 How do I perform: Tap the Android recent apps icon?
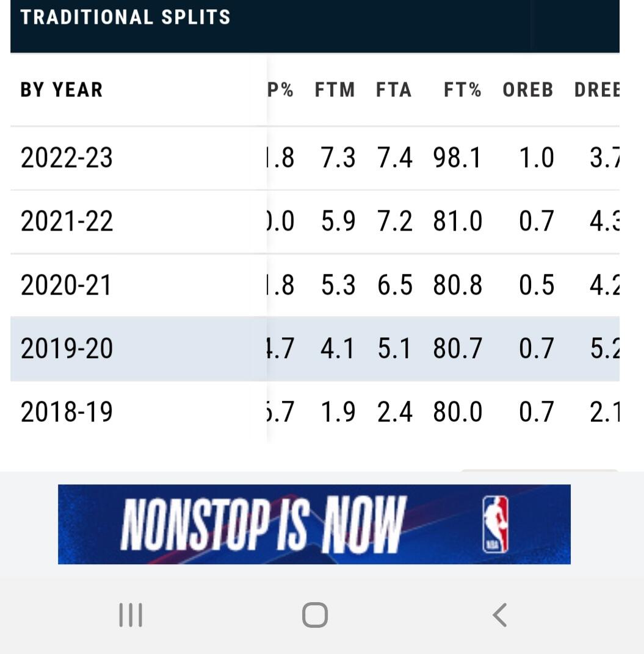point(131,615)
